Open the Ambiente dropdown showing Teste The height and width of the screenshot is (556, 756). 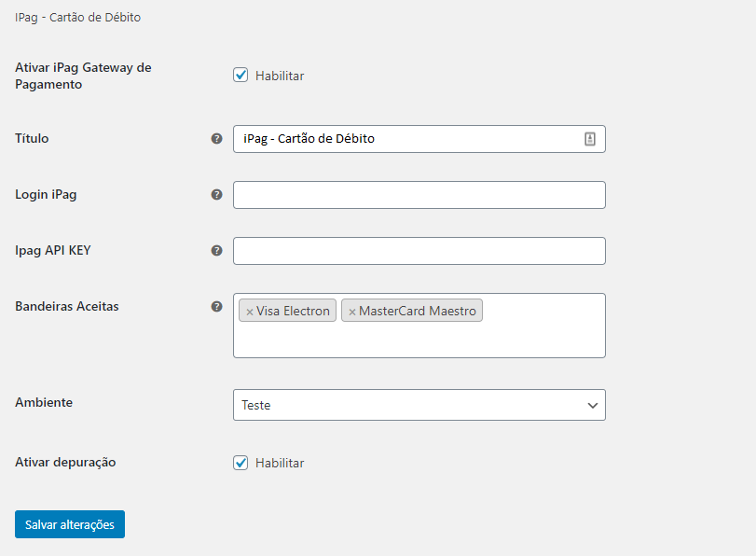419,405
